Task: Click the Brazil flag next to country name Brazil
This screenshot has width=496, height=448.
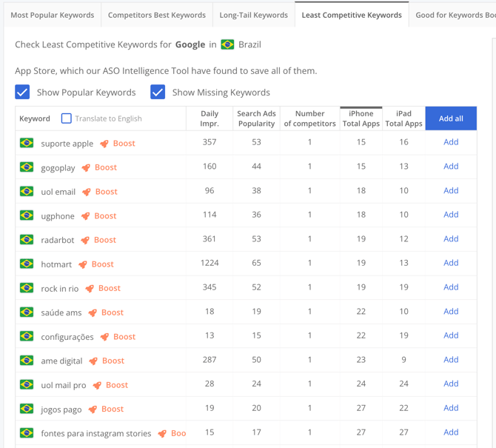Action: tap(227, 44)
